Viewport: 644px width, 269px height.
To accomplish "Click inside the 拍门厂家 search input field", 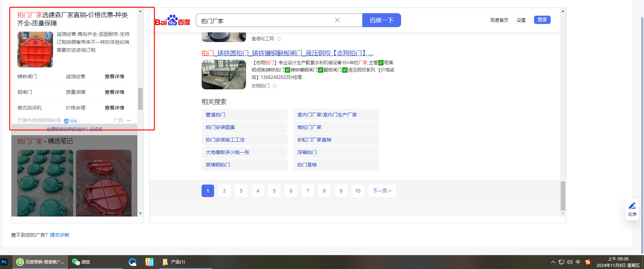I will pyautogui.click(x=264, y=21).
